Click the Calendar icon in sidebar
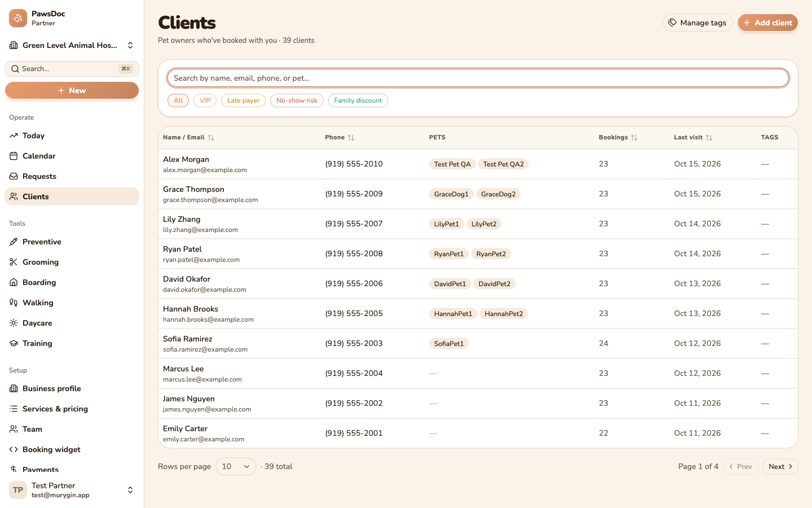Image resolution: width=812 pixels, height=508 pixels. coord(14,156)
